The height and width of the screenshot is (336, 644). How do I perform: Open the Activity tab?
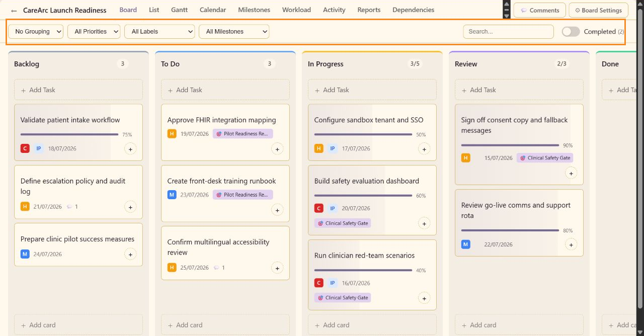pos(334,10)
